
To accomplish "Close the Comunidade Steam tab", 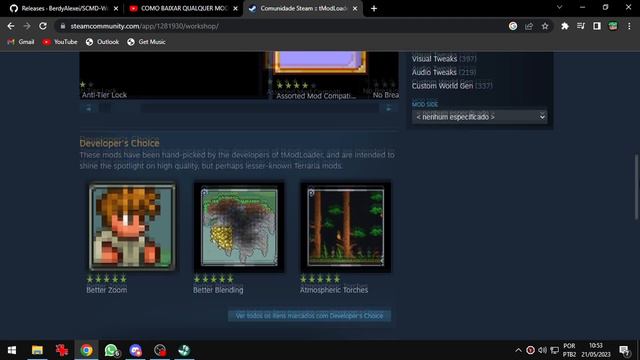I will (x=355, y=9).
